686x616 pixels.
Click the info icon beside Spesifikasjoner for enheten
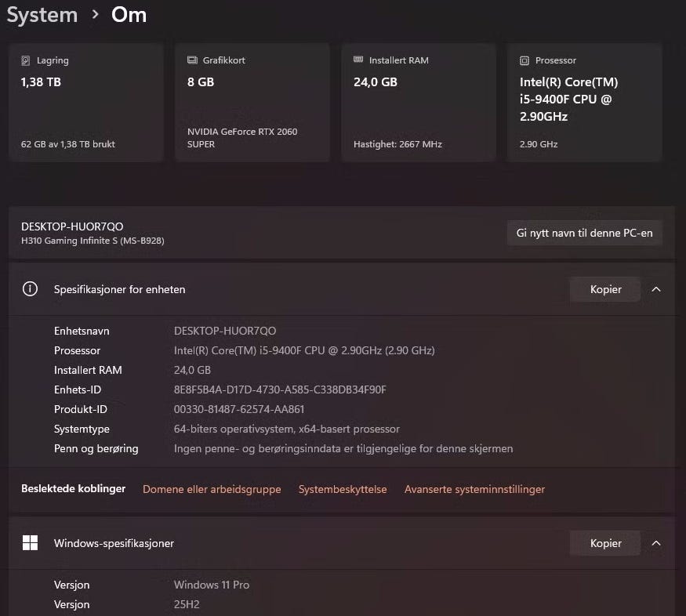pyautogui.click(x=31, y=289)
